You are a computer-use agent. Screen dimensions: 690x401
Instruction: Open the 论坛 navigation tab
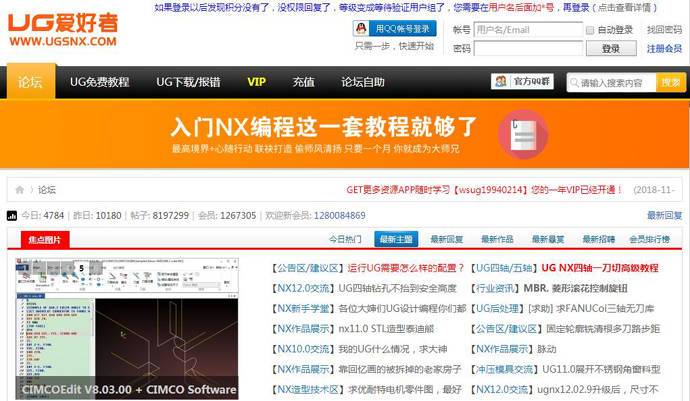[31, 82]
